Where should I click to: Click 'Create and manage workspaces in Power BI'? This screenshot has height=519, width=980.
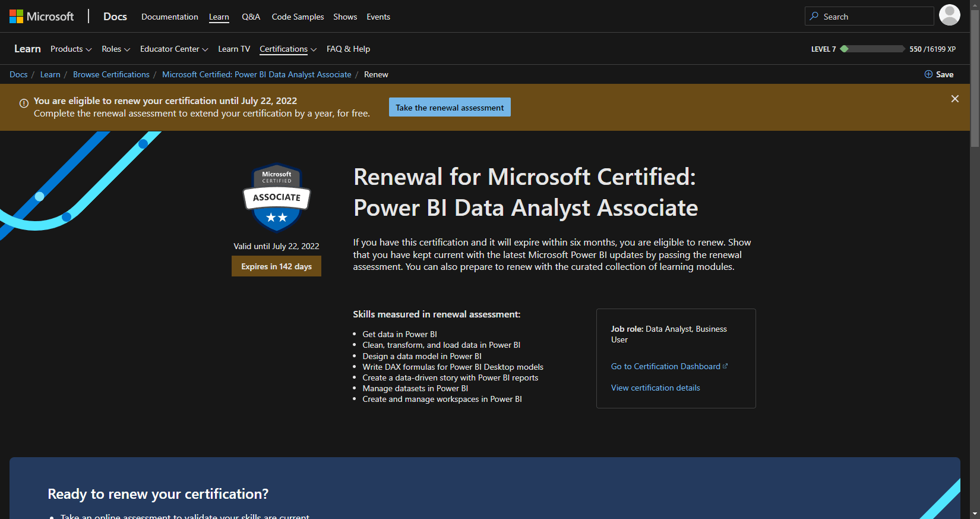(442, 399)
